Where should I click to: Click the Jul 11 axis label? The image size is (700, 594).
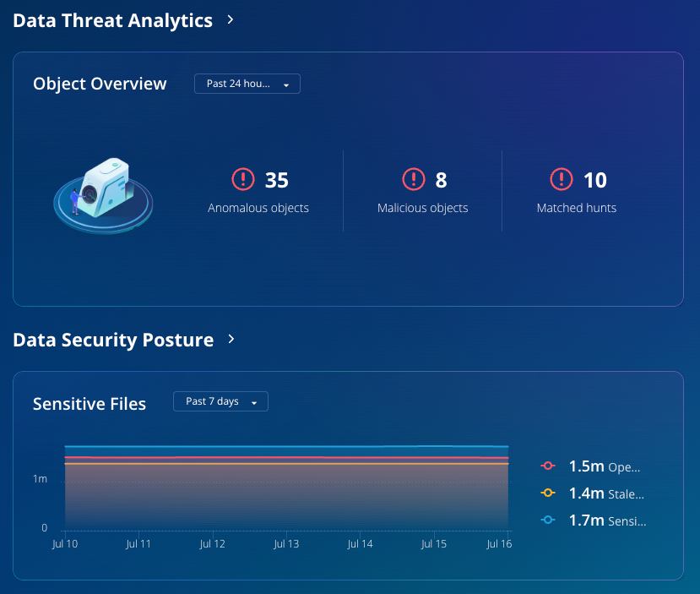138,544
